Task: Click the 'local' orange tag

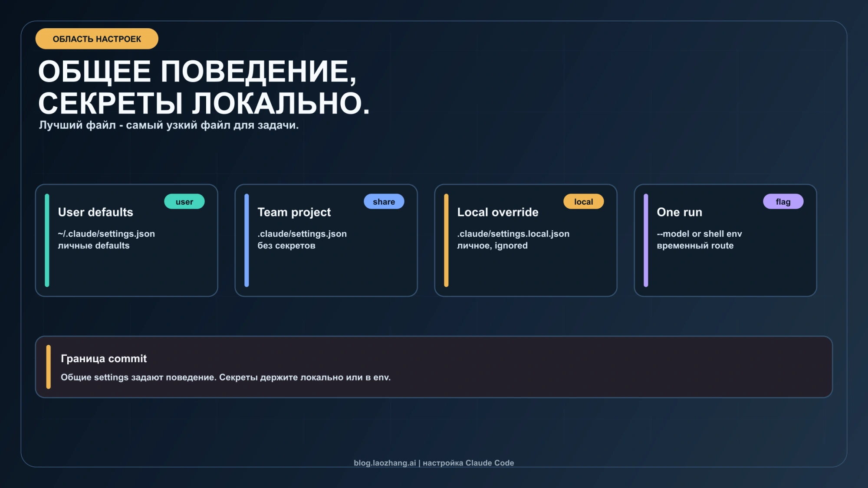Action: coord(583,201)
